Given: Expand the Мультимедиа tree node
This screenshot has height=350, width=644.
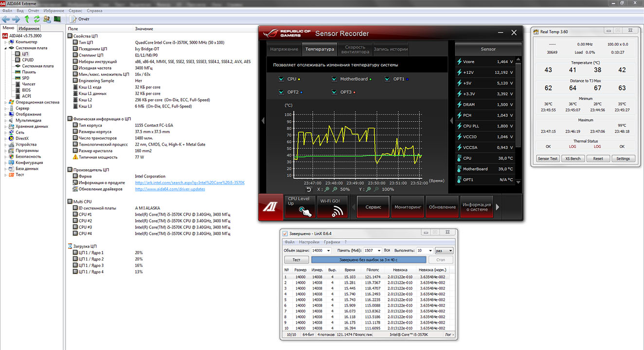Looking at the screenshot, I should coord(5,121).
